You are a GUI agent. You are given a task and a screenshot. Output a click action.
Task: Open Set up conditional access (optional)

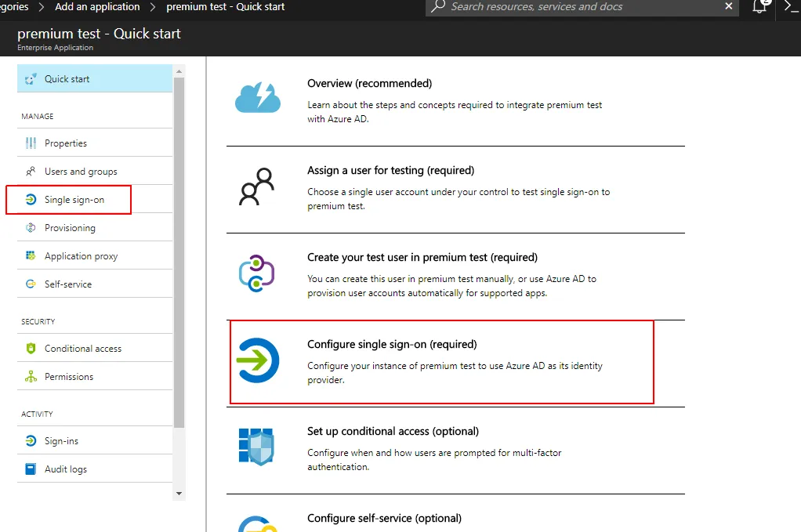click(393, 431)
